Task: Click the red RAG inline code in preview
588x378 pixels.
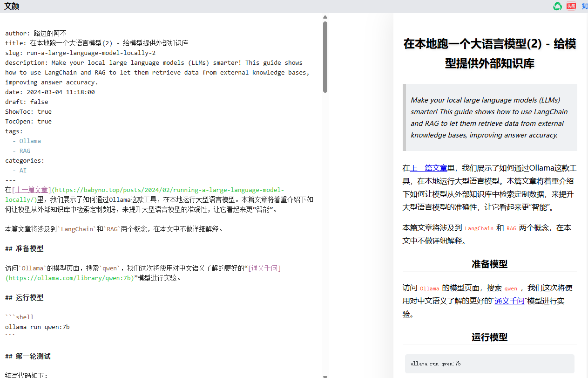Action: click(x=511, y=228)
